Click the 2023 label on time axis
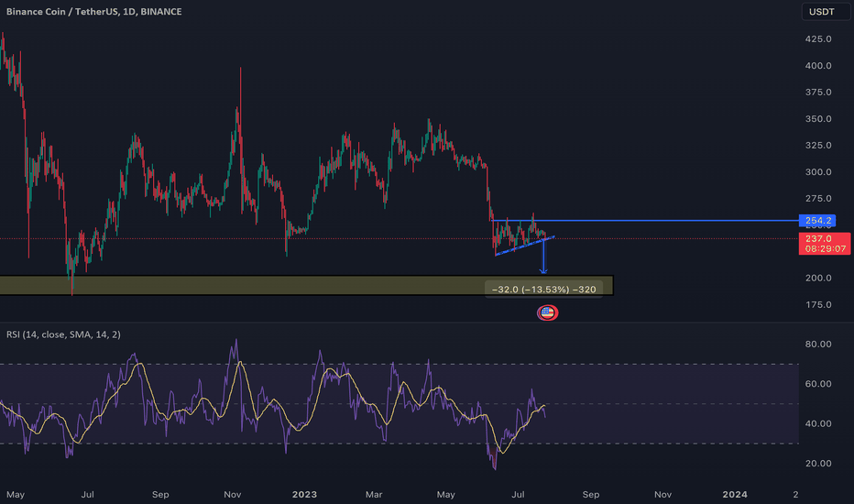 click(304, 495)
